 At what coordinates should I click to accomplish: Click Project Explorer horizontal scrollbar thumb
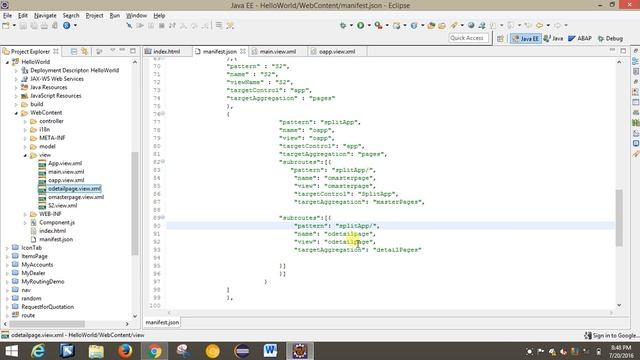pyautogui.click(x=47, y=324)
